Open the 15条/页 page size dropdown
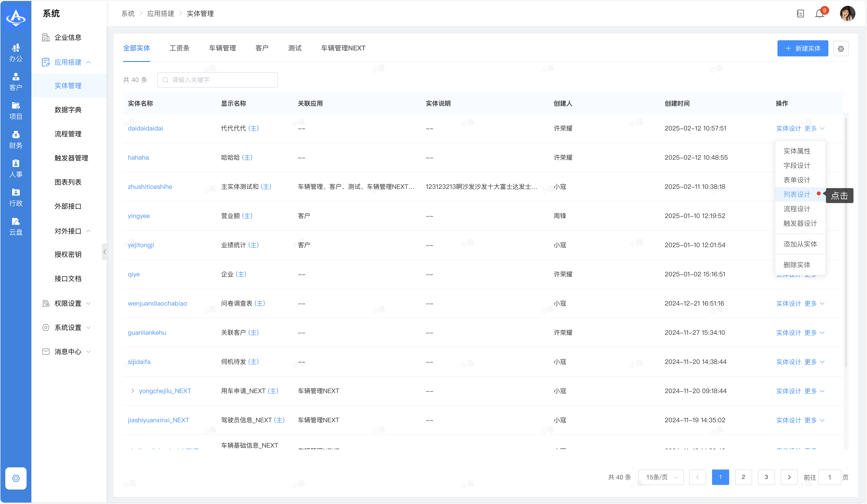Image resolution: width=867 pixels, height=504 pixels. pos(661,477)
